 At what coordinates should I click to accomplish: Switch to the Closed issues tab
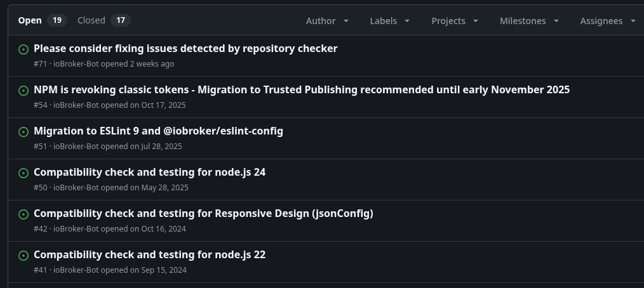point(104,20)
